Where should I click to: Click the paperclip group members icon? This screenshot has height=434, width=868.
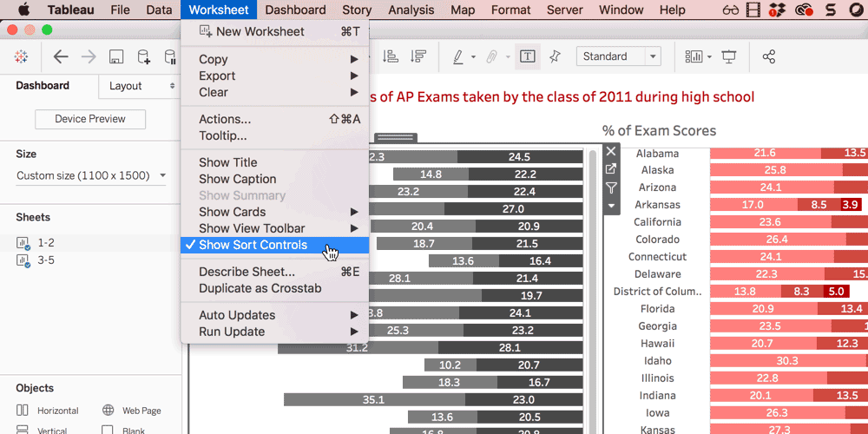[x=491, y=56]
